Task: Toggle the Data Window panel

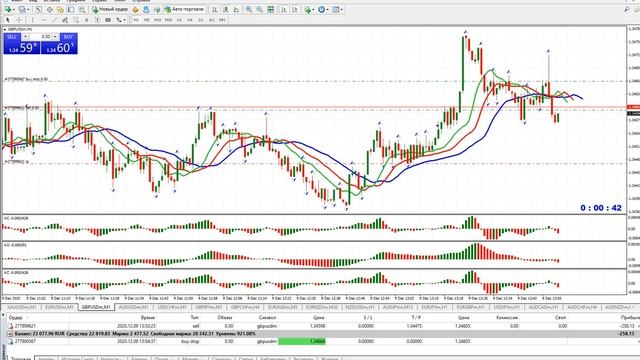Action: coord(49,9)
